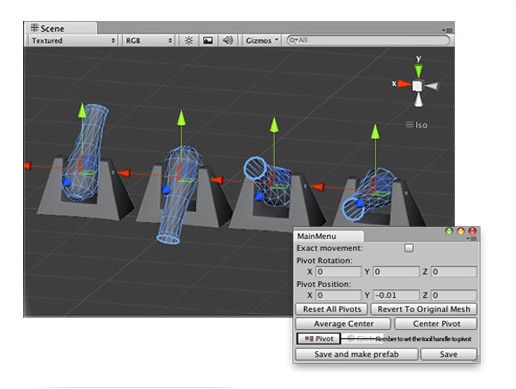
Task: Click Revert To Original Mesh button
Action: [424, 309]
